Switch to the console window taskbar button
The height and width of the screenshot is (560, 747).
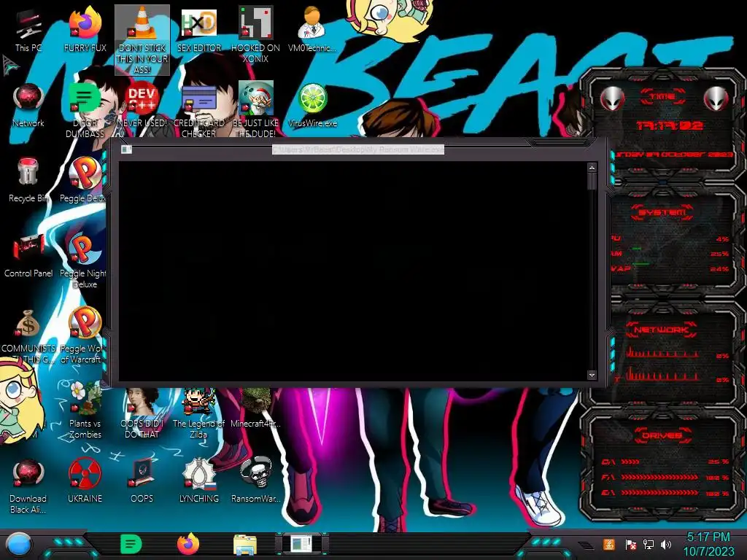301,544
